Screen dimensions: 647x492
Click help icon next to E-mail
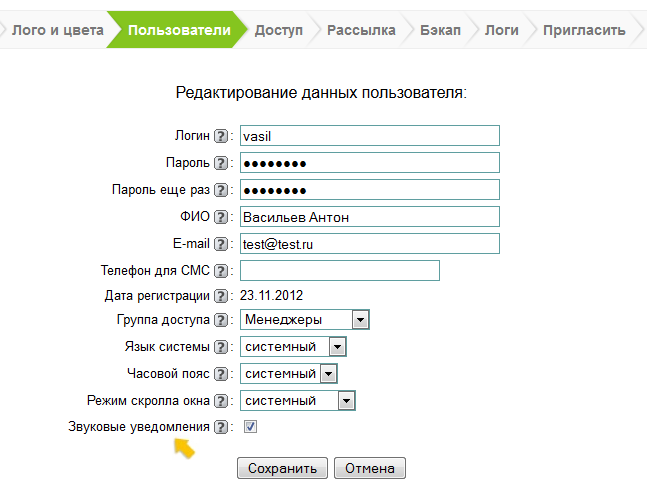point(221,244)
